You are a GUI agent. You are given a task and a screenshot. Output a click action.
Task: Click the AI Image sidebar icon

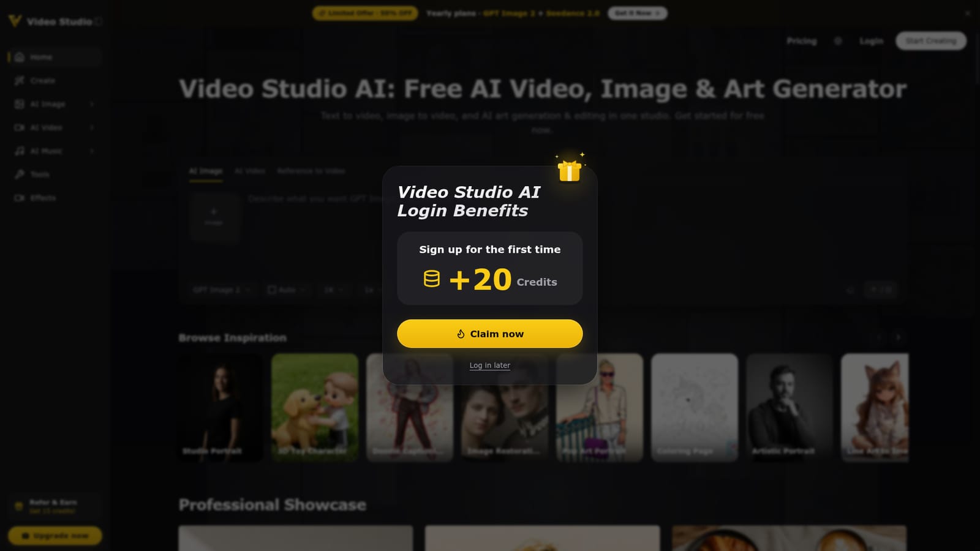(x=20, y=104)
